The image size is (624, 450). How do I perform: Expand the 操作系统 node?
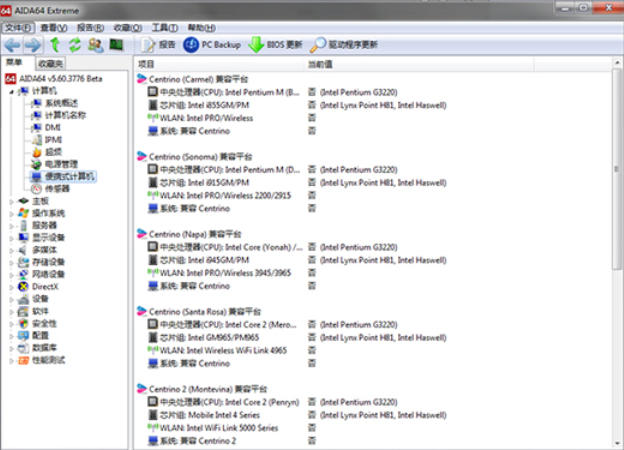tap(12, 214)
